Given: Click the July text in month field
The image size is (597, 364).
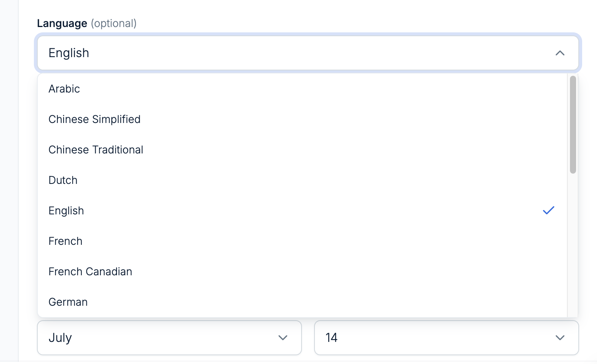Looking at the screenshot, I should 60,338.
